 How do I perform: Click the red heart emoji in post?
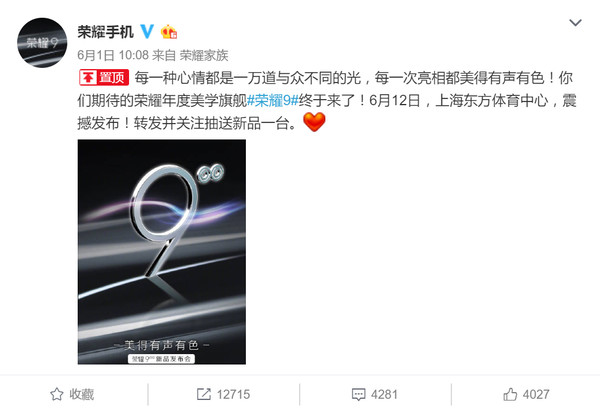[314, 122]
